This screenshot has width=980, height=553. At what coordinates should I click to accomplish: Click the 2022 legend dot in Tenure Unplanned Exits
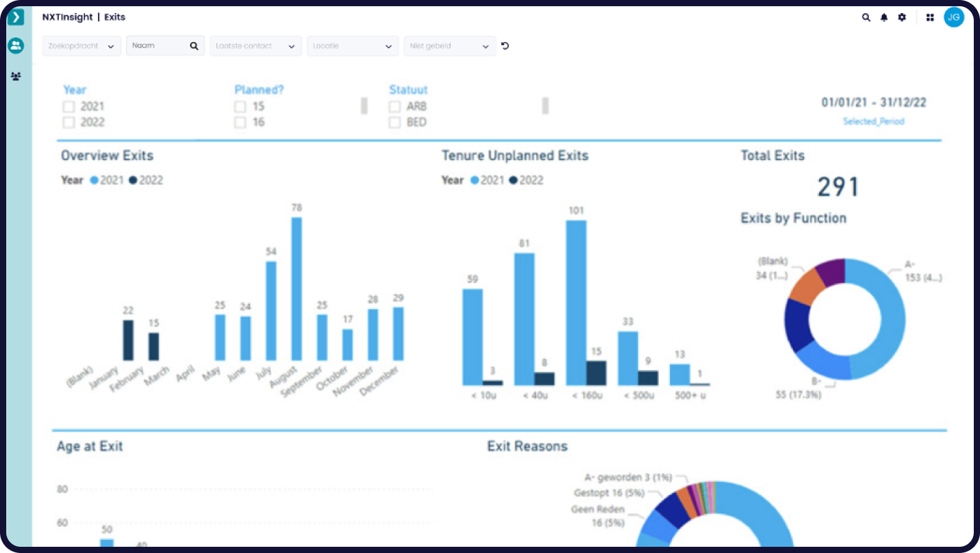point(513,180)
